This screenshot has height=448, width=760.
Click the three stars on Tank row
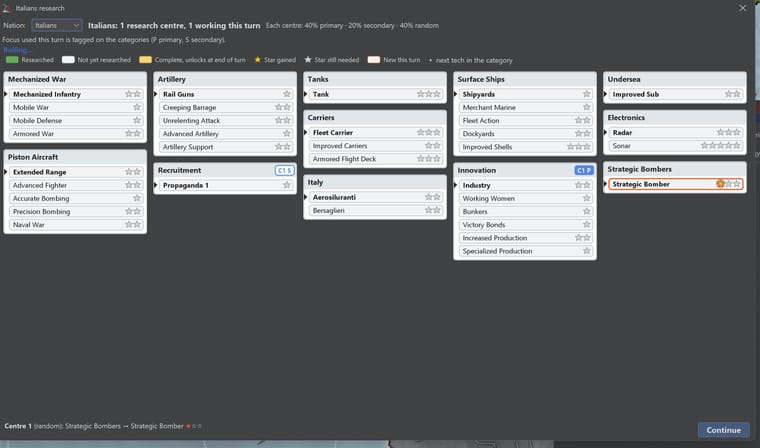(429, 94)
